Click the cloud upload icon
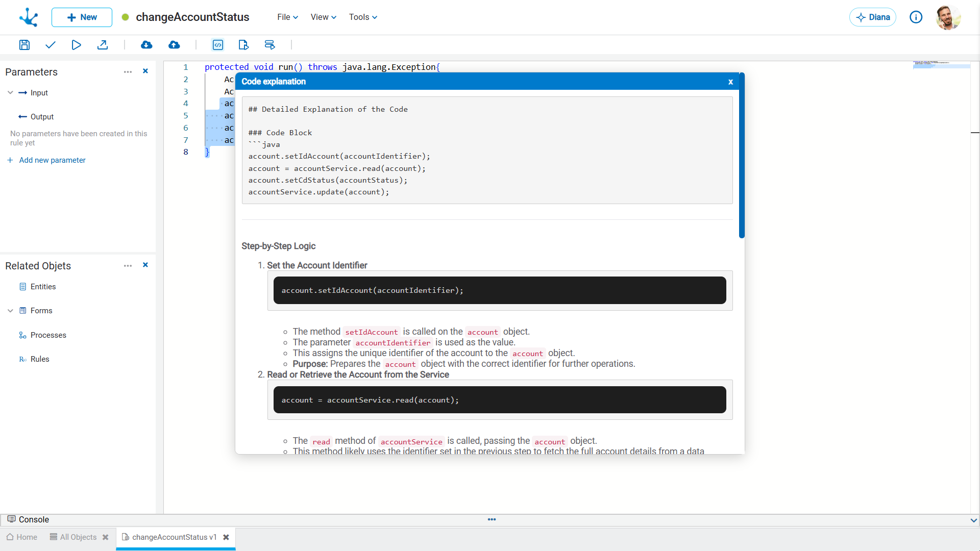Image resolution: width=980 pixels, height=551 pixels. [x=174, y=45]
